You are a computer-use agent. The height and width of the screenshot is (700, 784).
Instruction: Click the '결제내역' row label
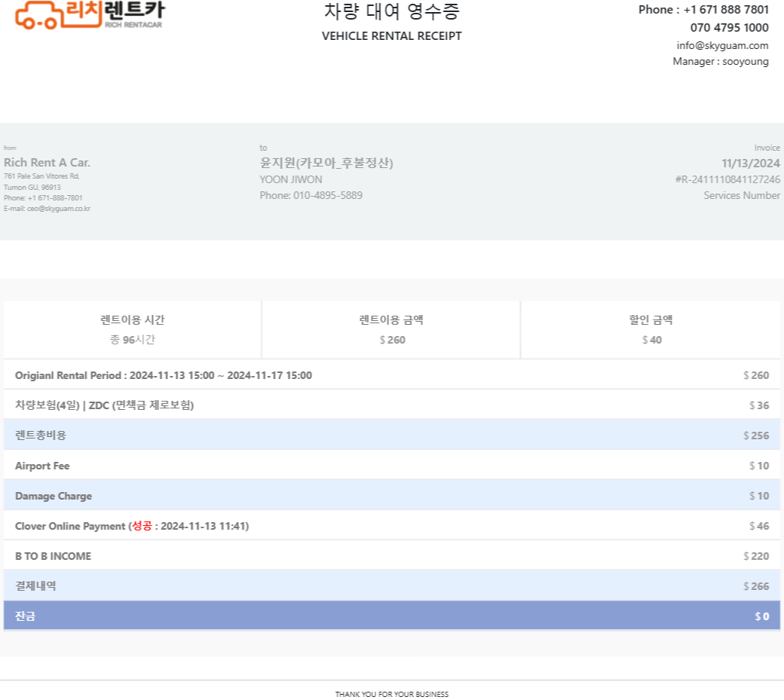click(35, 585)
